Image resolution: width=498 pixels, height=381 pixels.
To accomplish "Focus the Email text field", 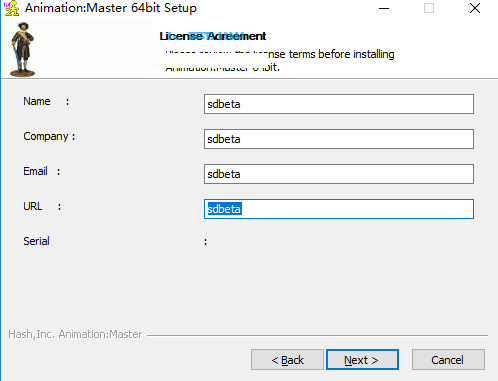I will point(339,174).
